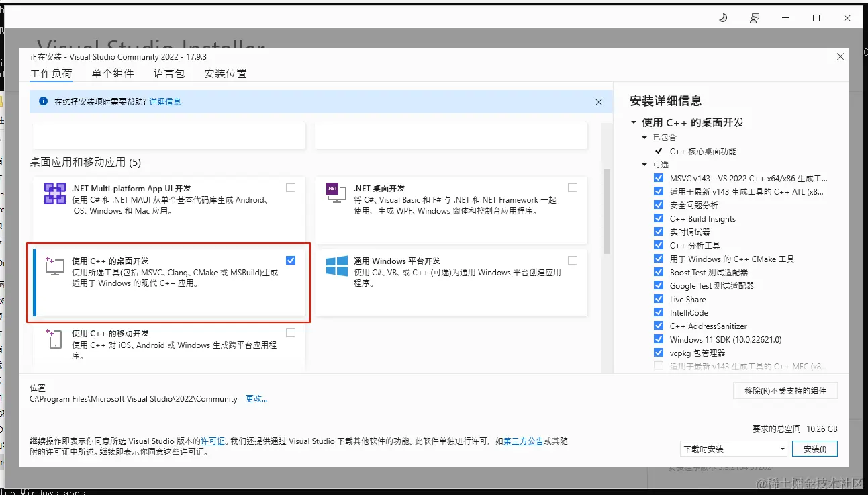Click the moon theme icon in the title bar

click(723, 18)
